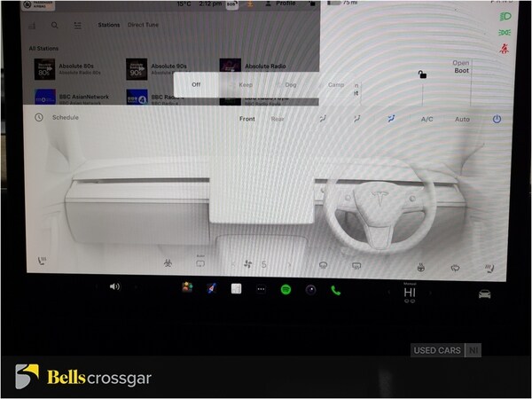Choose the BBC Radio 4 station
The image size is (532, 399).
point(154,97)
